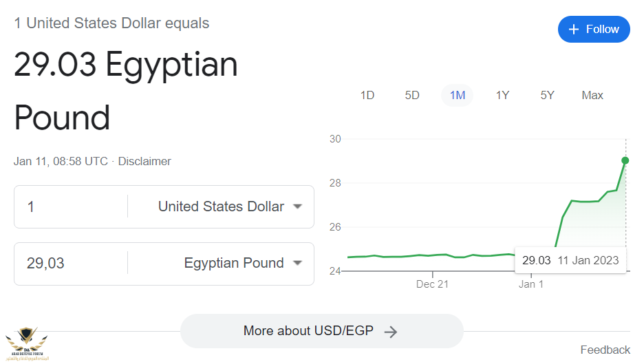Click the Feedback link

[605, 350]
